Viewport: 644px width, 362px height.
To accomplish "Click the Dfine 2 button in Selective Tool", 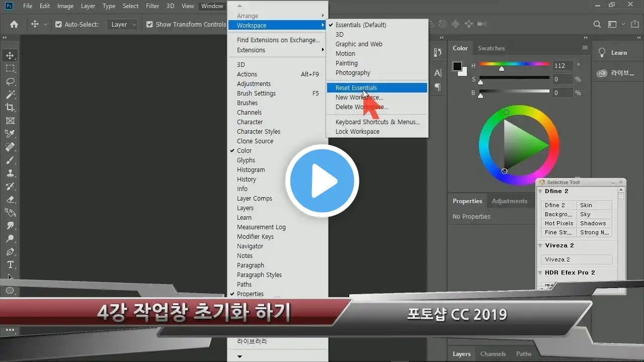I will tap(559, 205).
